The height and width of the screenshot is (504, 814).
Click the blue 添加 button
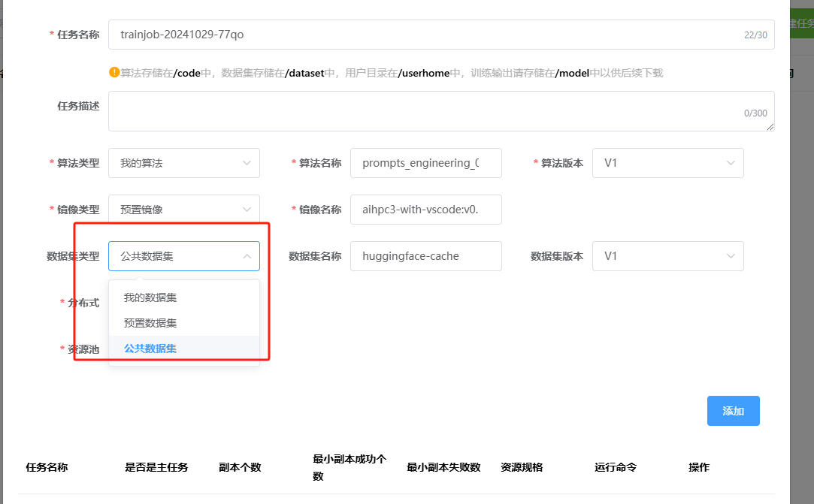(x=733, y=411)
